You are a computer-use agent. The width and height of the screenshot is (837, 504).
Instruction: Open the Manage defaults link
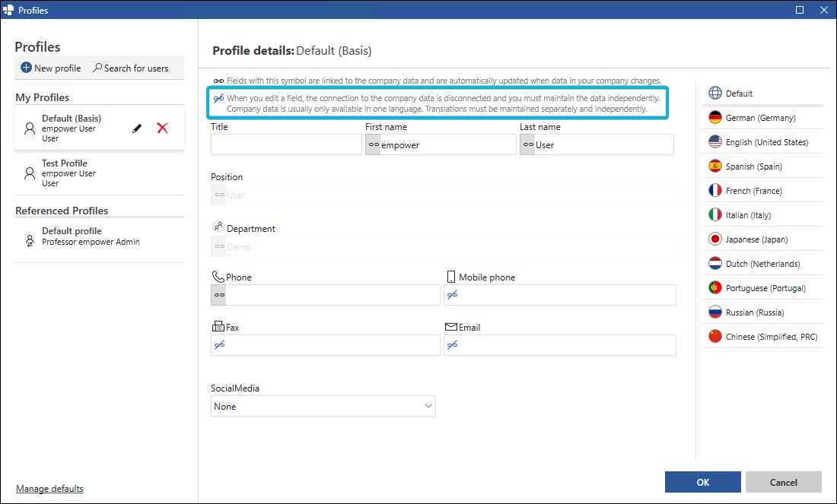point(49,489)
